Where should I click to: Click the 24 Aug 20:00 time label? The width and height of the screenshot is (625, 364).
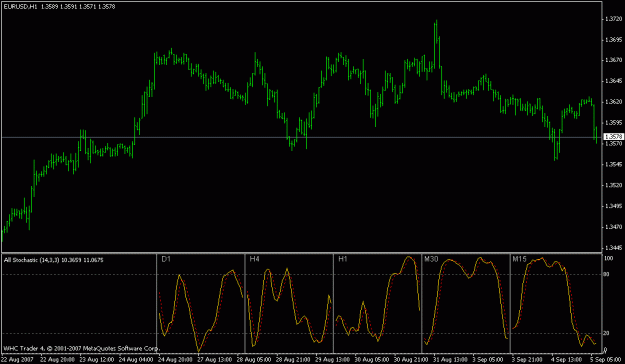pyautogui.click(x=175, y=360)
